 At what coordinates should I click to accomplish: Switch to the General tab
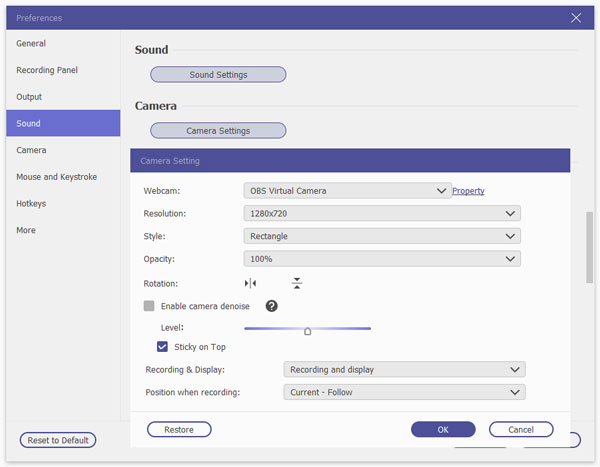(x=31, y=44)
